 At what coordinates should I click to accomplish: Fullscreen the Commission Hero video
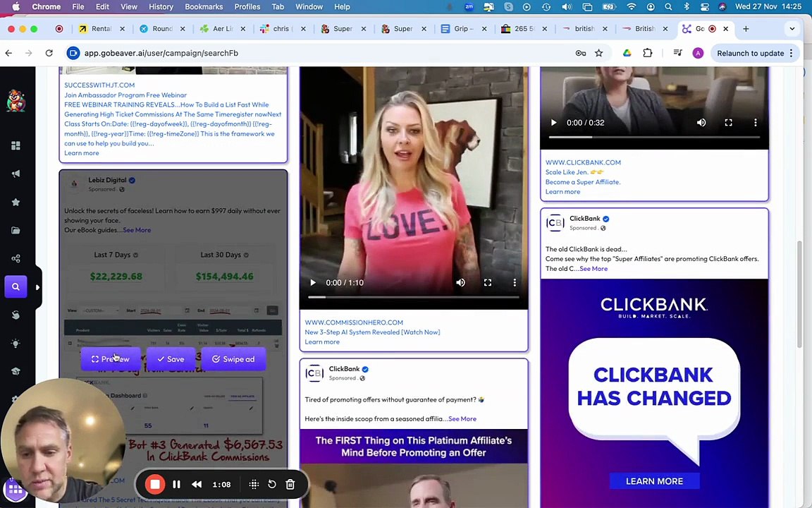(x=487, y=282)
